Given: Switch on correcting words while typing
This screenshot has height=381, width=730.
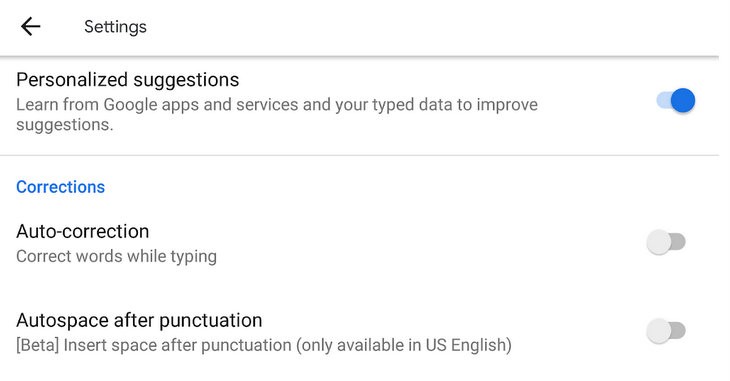Looking at the screenshot, I should point(666,242).
